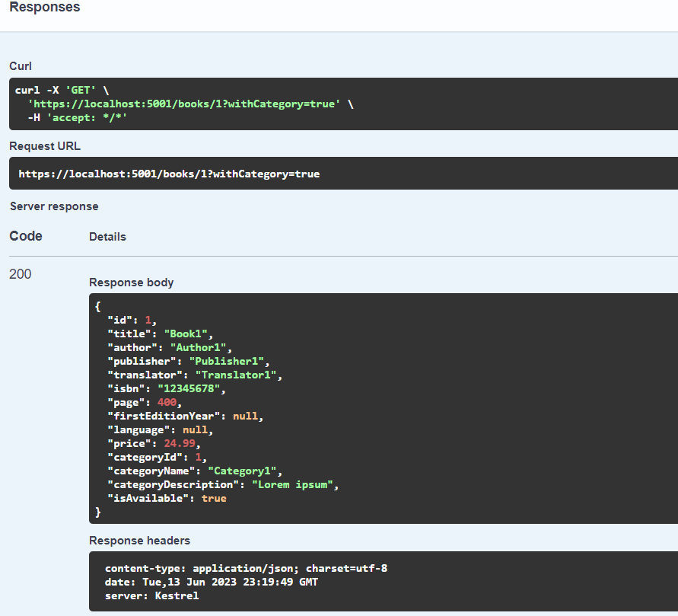Click the "translator": "Translator1" line

[x=195, y=375]
